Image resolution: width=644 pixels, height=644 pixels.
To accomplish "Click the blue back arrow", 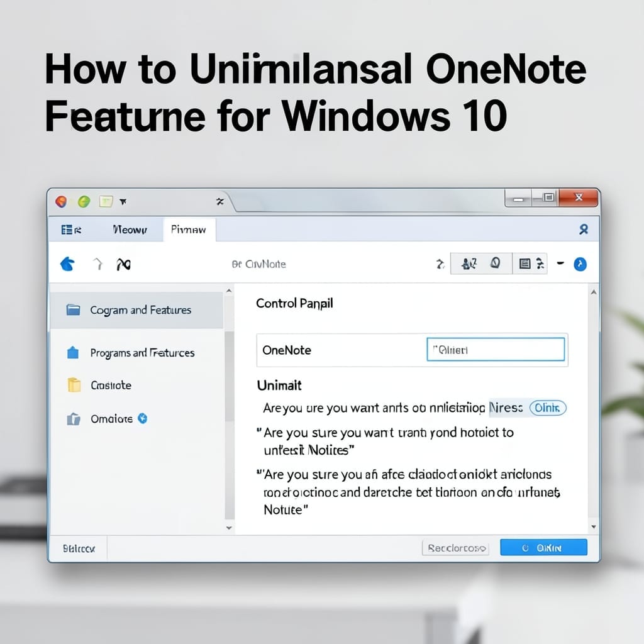I will (x=68, y=264).
